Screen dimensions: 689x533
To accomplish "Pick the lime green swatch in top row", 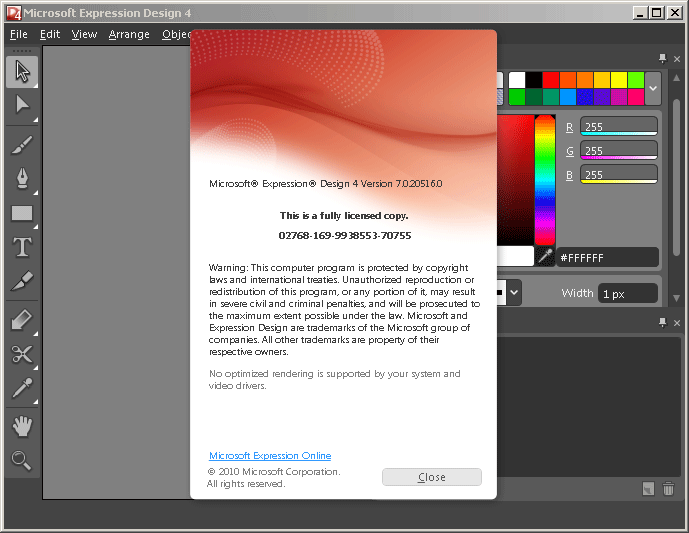I will coord(636,80).
